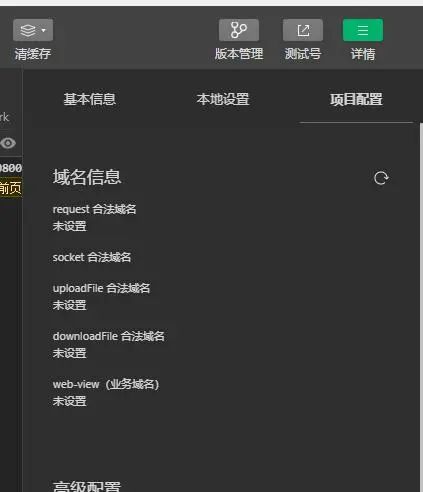
Task: Click the 测试号 label text
Action: (x=303, y=54)
